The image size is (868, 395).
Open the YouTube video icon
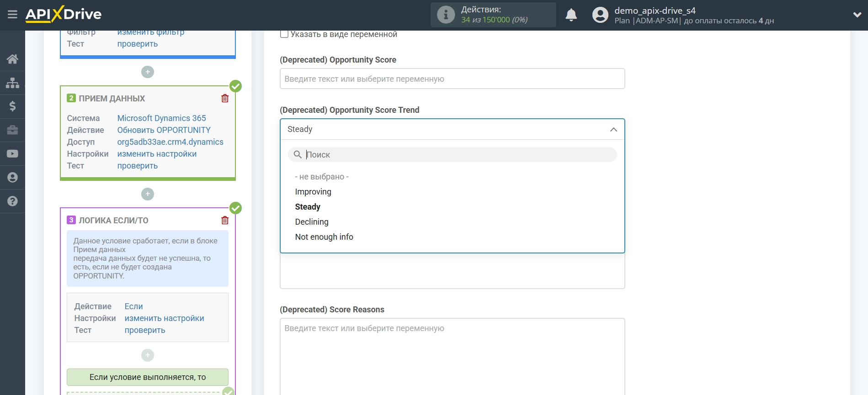[x=12, y=154]
